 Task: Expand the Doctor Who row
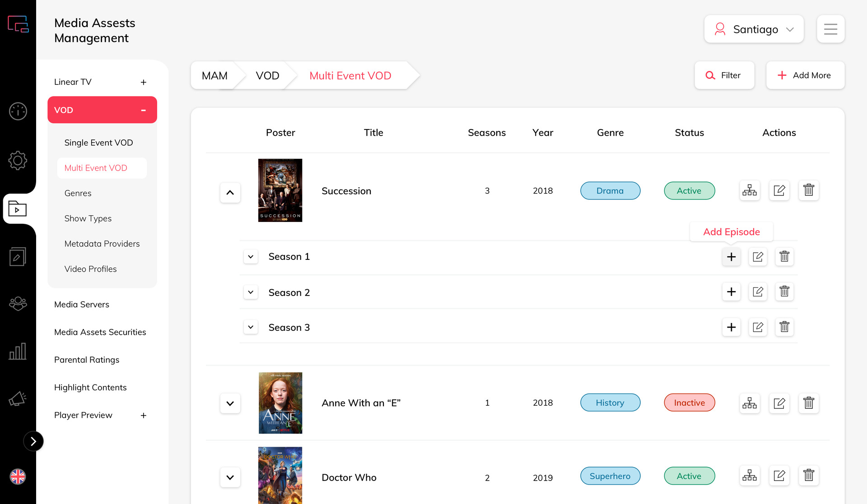pos(230,477)
